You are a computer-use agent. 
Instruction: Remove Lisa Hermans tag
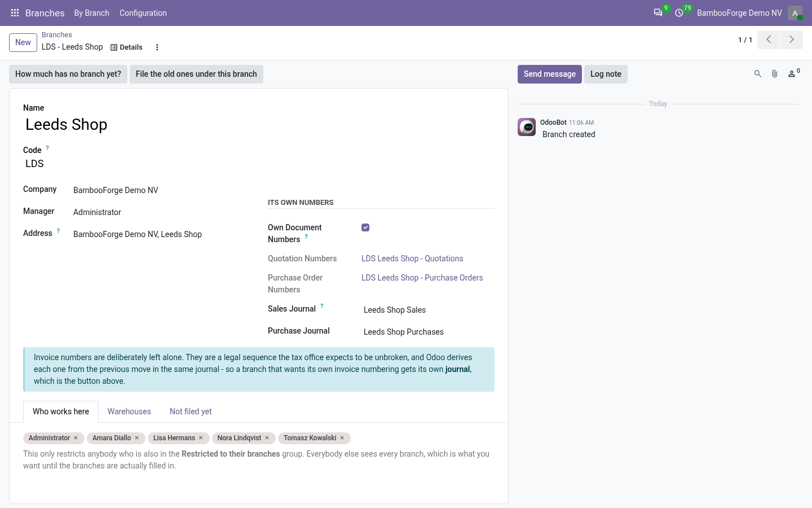pos(201,438)
